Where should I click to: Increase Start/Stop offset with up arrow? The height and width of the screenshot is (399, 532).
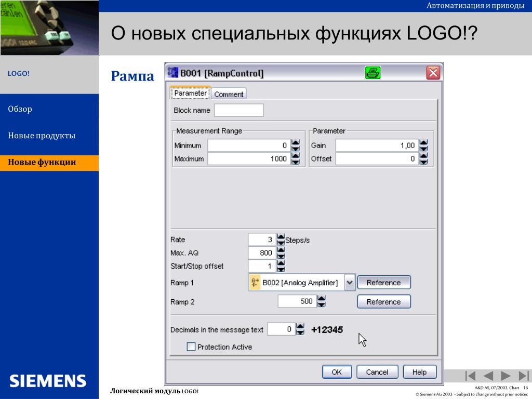point(281,263)
